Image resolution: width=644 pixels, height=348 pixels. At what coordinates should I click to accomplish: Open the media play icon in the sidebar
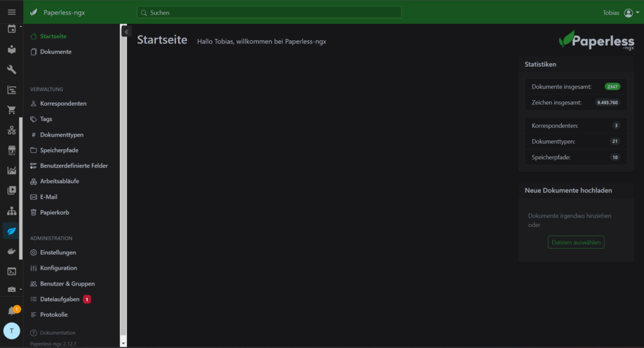(x=11, y=190)
